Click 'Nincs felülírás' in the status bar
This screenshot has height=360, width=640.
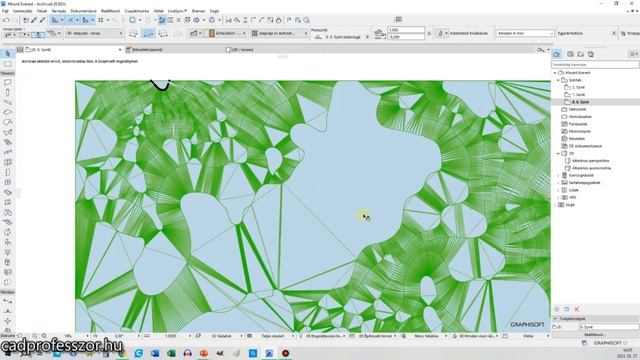[x=426, y=336]
